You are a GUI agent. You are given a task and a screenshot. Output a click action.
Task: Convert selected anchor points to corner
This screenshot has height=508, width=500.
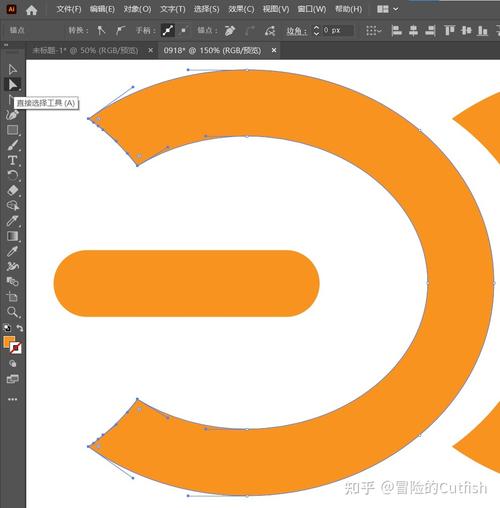[101, 31]
